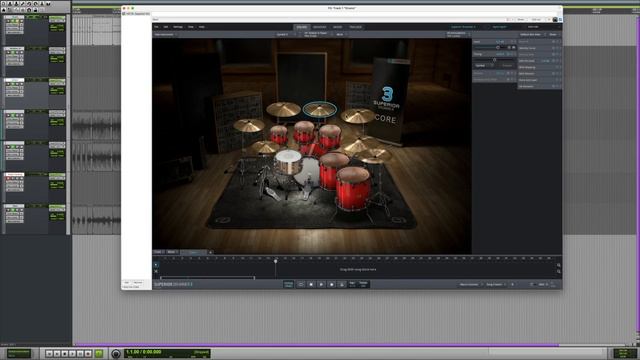Click the New project icon in REAPER toolbar
This screenshot has width=640, height=360.
point(4,3)
